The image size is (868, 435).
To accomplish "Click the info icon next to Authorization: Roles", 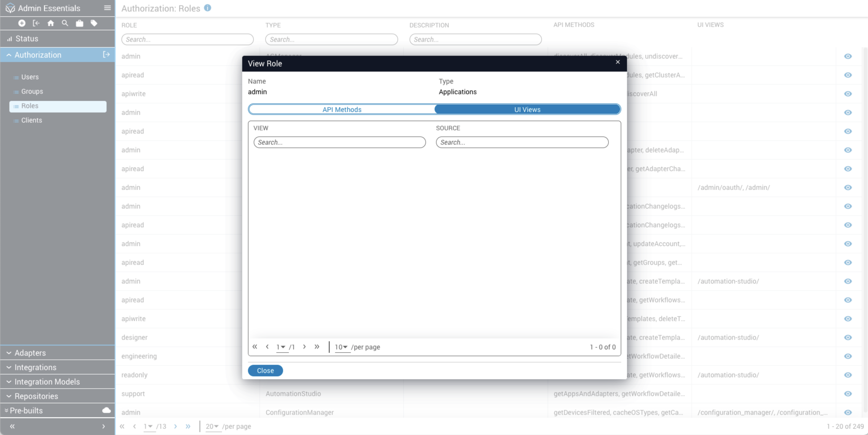I will tap(208, 8).
